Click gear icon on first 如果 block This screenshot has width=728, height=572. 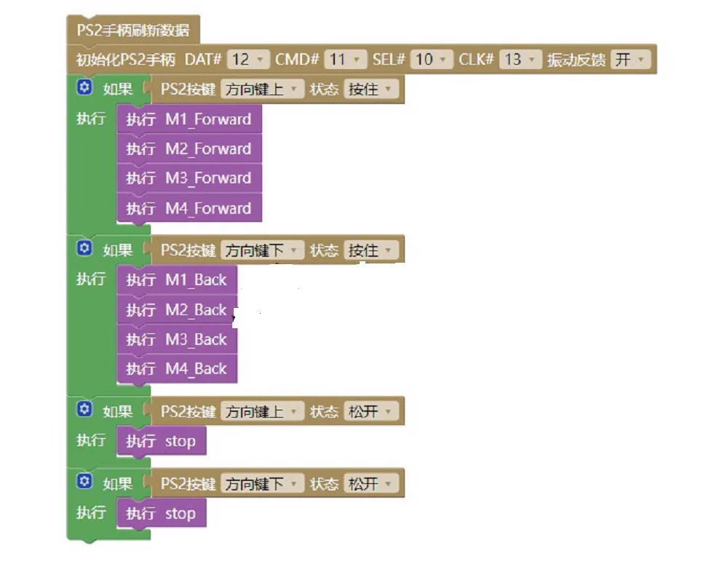click(84, 87)
